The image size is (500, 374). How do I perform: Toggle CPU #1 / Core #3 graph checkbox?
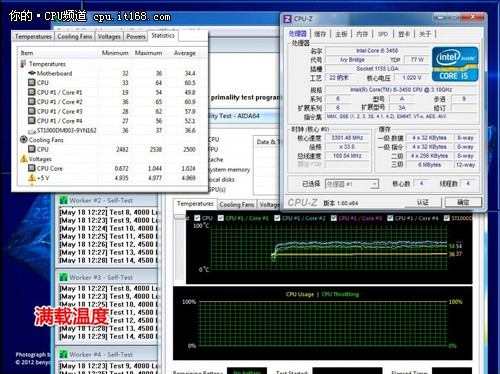pyautogui.click(x=334, y=218)
